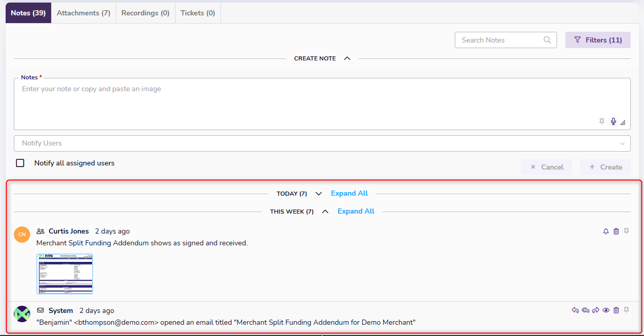
Task: Open the Merchant Split Funding attachment thumbnail
Action: click(x=65, y=274)
